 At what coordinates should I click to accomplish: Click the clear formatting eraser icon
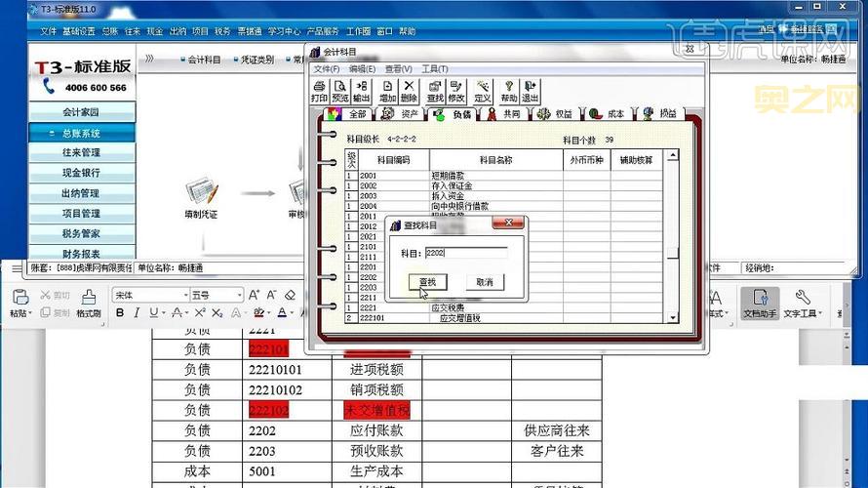tap(290, 295)
